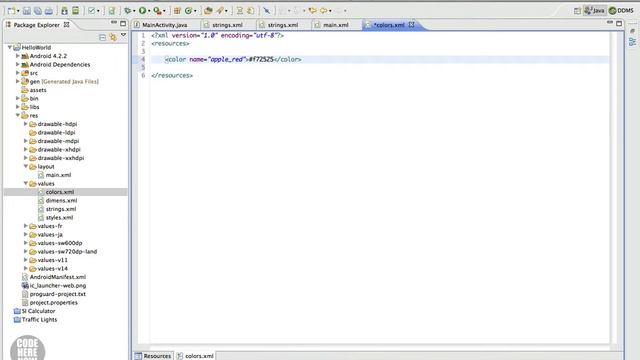Select strings.xml in the values folder
The image size is (640, 360).
61,209
